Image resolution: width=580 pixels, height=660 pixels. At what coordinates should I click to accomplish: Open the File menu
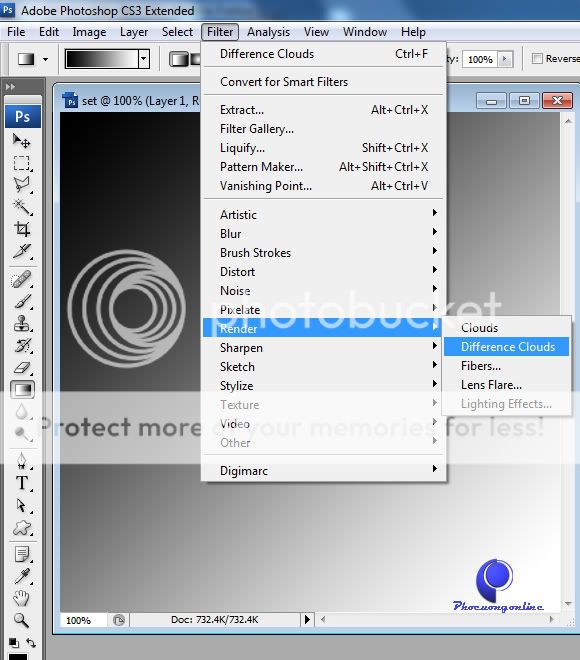[x=16, y=32]
